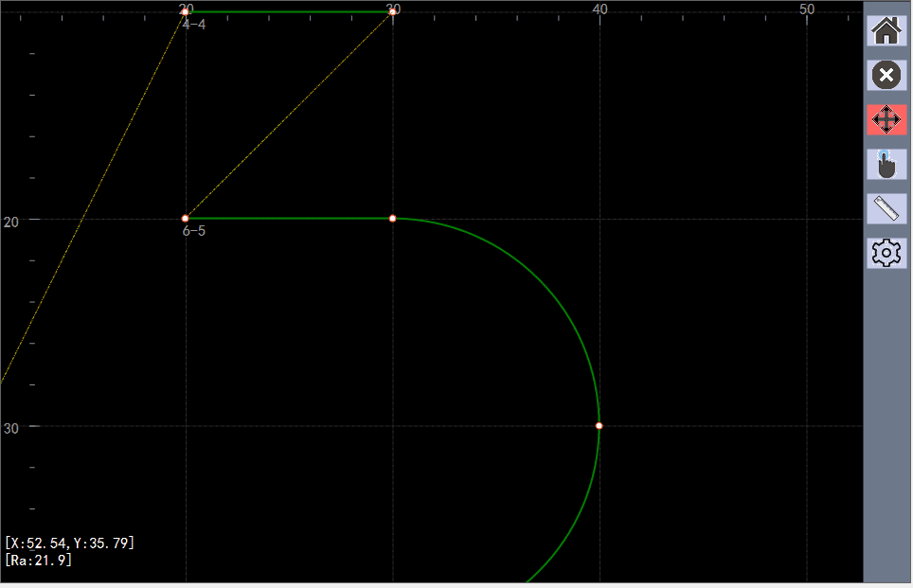The height and width of the screenshot is (588, 913).
Task: Click the Ra:21.9 readout text
Action: [39, 560]
